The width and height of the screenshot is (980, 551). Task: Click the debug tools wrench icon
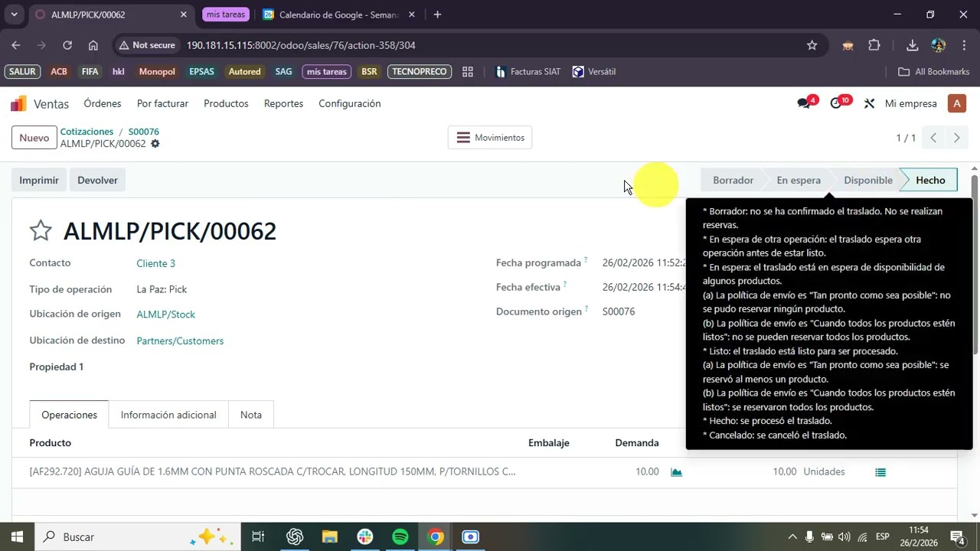869,103
